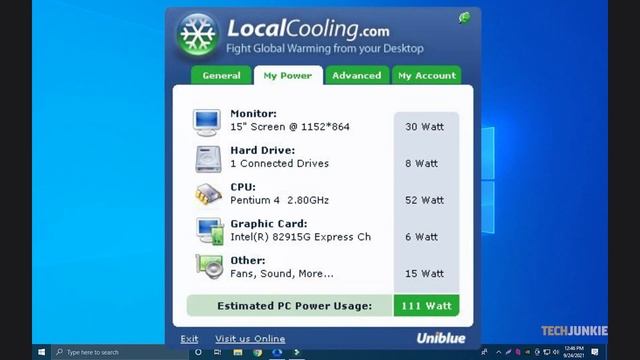640x360 pixels.
Task: Click the Pentium 4 2.80GHz text
Action: click(x=280, y=200)
